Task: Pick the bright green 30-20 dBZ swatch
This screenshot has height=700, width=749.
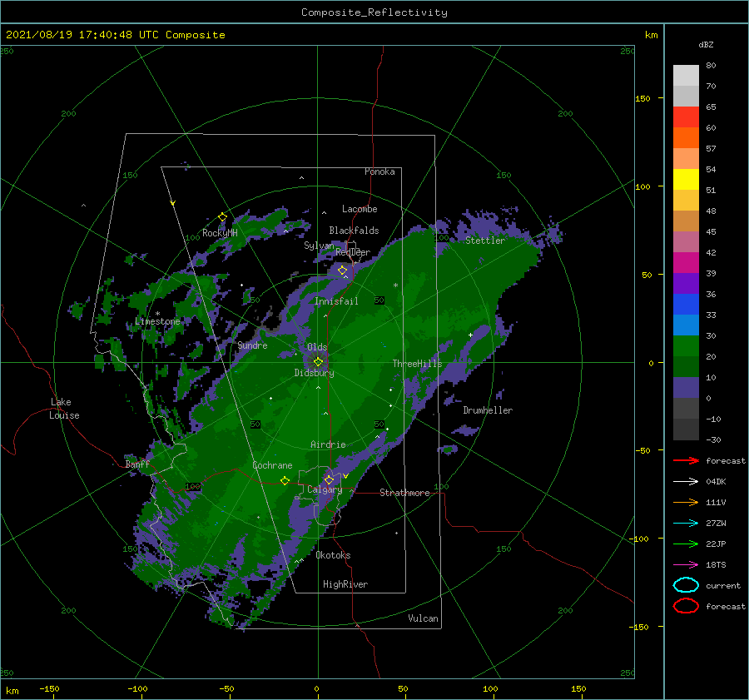Action: (686, 346)
